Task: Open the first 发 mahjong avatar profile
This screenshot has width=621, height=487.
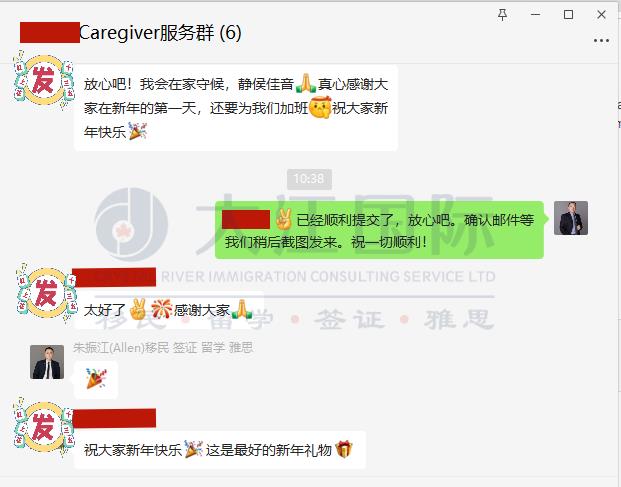Action: click(44, 80)
